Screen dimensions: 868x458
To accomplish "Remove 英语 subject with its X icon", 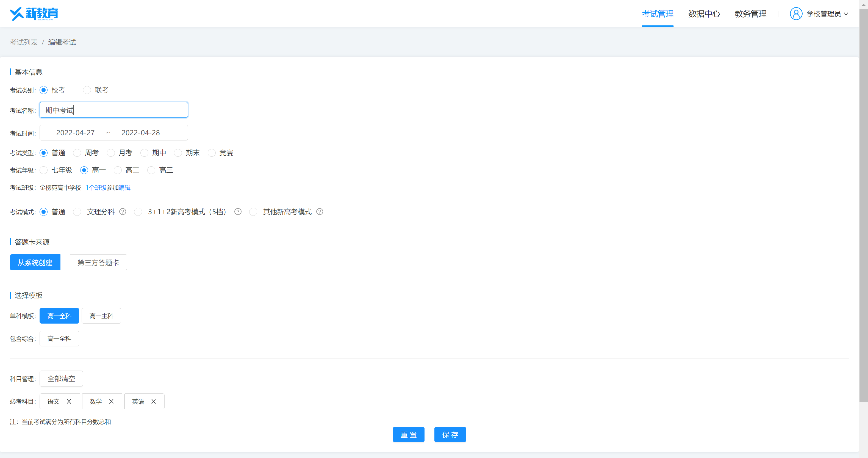I will coord(153,401).
